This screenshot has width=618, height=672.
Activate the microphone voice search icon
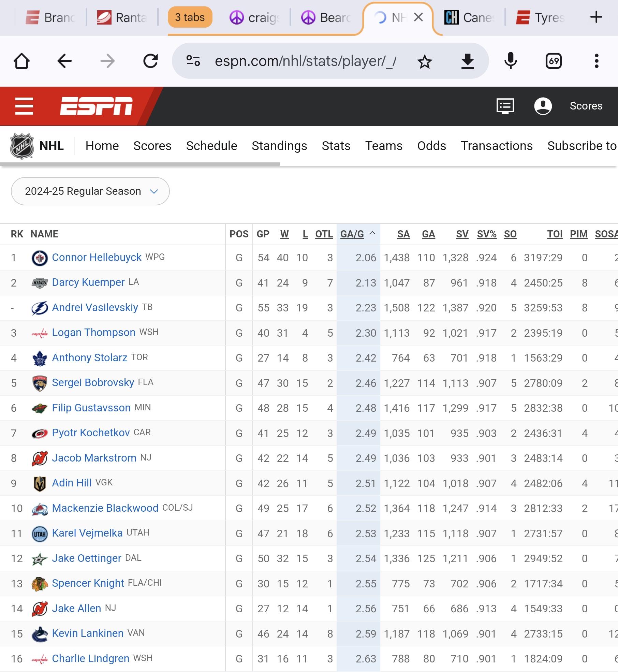[x=511, y=61]
